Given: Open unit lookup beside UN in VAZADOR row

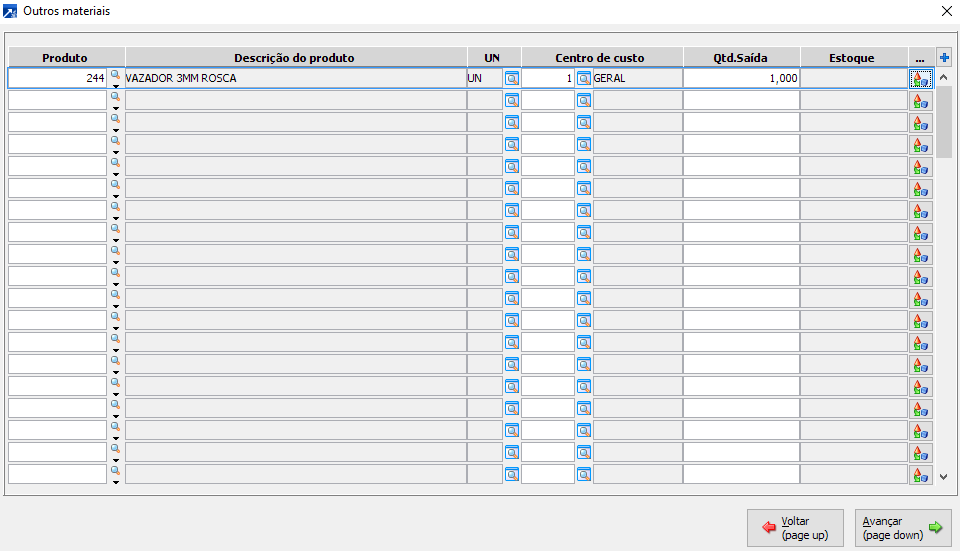Looking at the screenshot, I should point(512,78).
